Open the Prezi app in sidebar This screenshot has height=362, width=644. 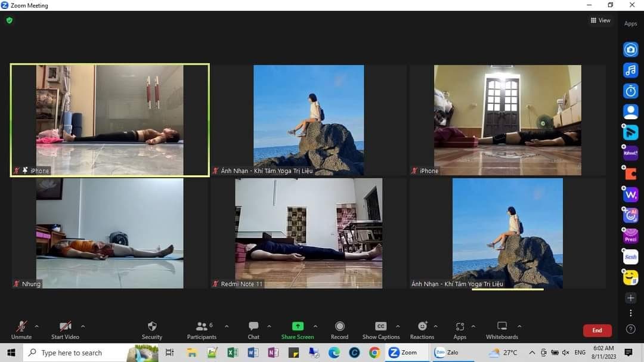(x=630, y=236)
